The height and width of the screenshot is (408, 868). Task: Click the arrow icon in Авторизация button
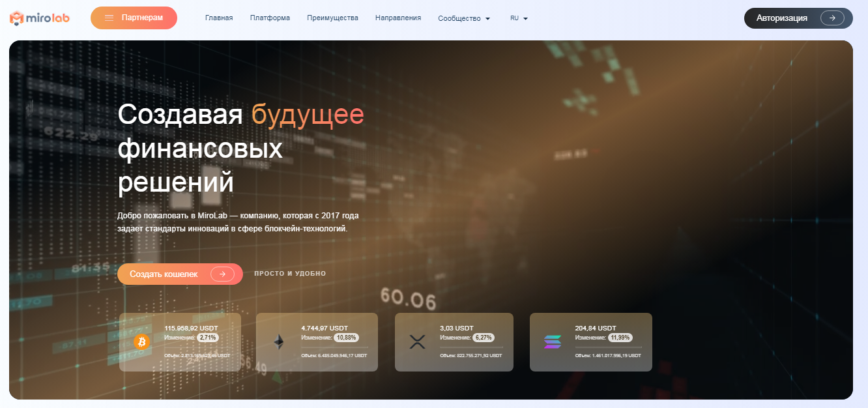832,18
